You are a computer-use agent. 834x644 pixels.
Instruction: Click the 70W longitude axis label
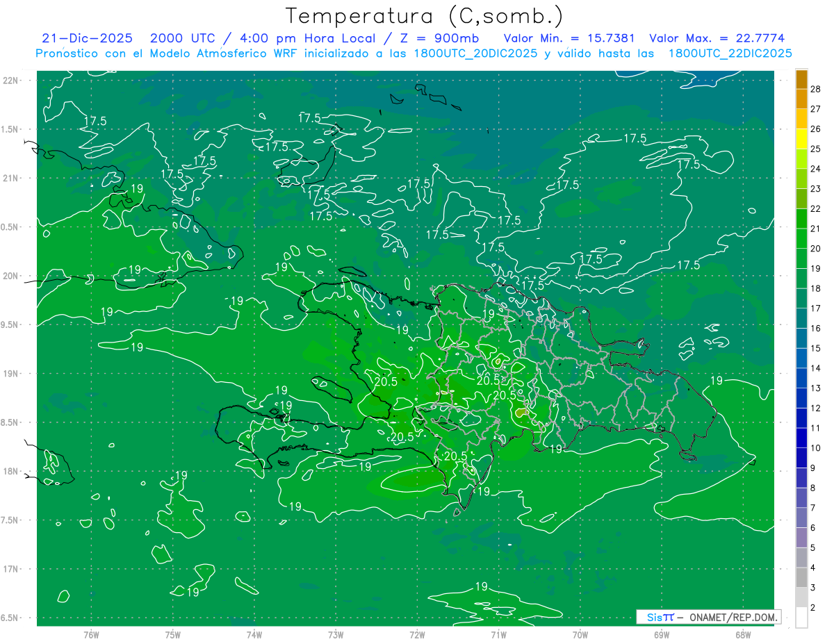580,635
